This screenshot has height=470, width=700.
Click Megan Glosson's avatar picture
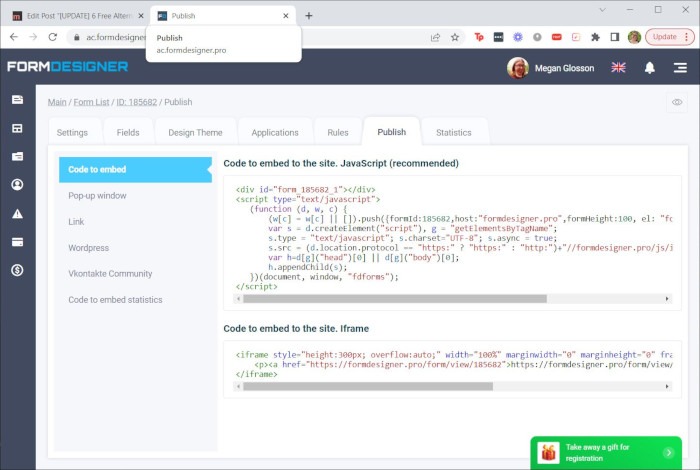(518, 68)
